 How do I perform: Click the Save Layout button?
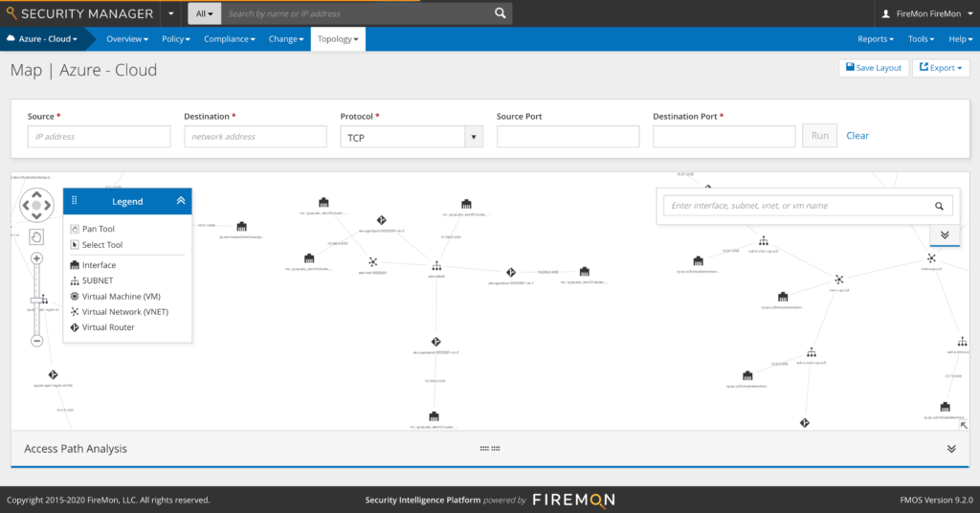tap(873, 68)
